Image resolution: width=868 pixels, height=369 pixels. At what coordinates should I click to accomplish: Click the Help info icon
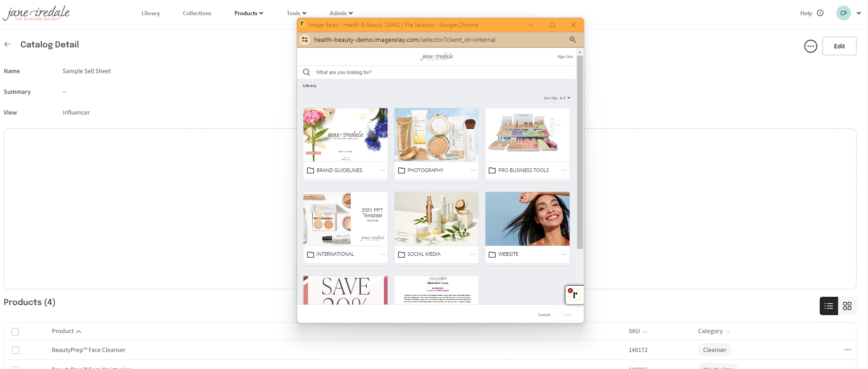[820, 13]
